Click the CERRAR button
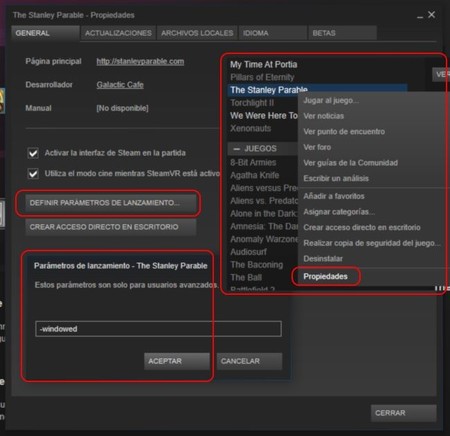The width and height of the screenshot is (450, 436). click(403, 413)
